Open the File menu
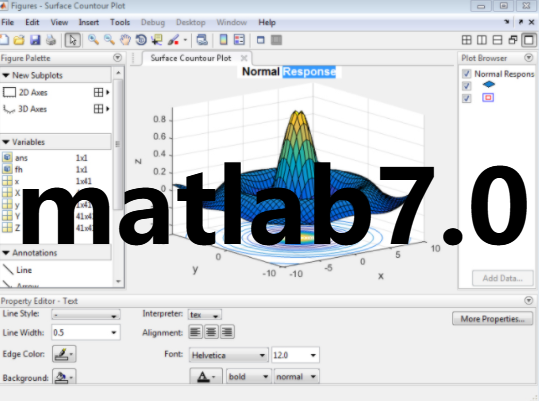 click(x=8, y=22)
